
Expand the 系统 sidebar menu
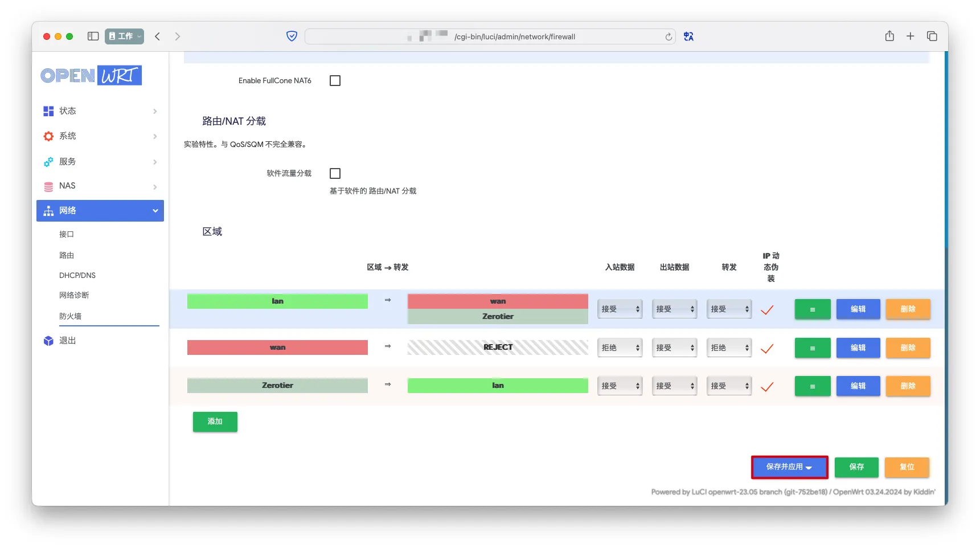coord(100,136)
